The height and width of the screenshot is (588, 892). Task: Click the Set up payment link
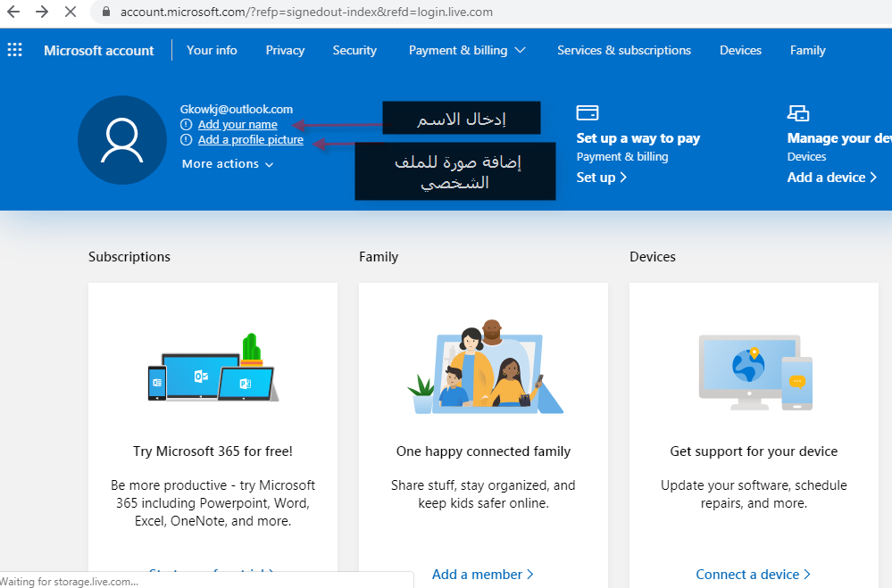[x=601, y=178]
